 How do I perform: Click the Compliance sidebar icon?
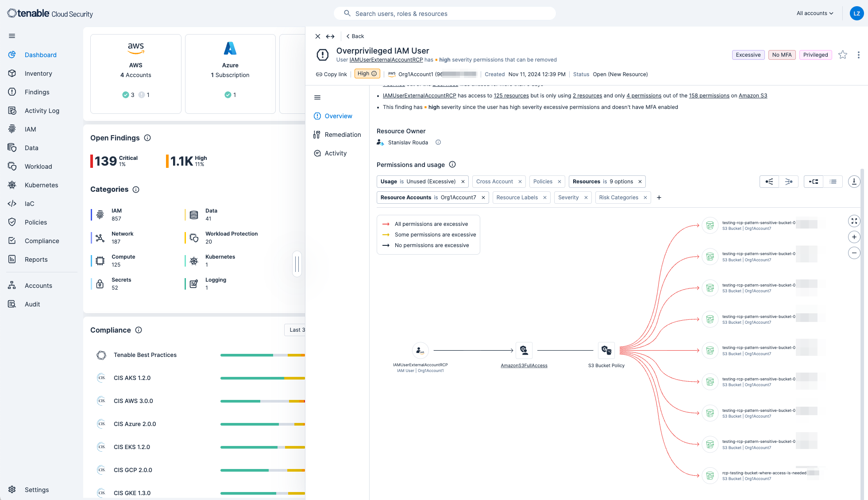pos(12,240)
